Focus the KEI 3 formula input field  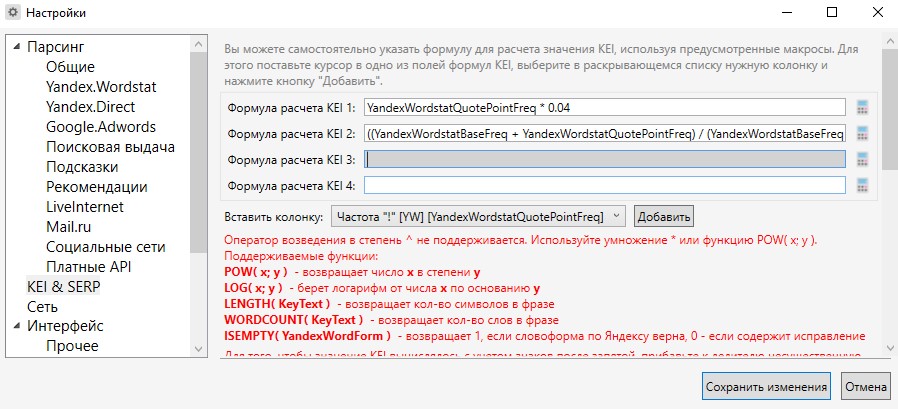tap(605, 159)
